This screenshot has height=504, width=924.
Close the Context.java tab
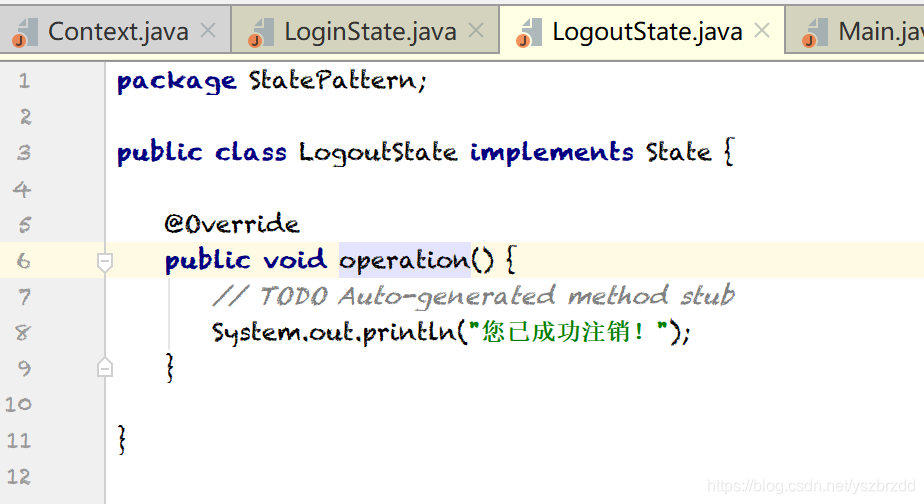click(x=208, y=30)
